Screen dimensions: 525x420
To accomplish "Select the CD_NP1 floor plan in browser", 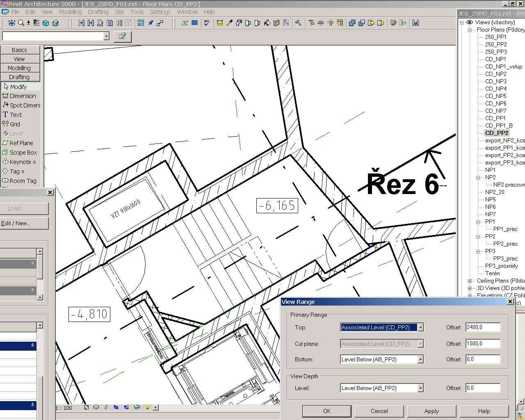I will pos(495,59).
